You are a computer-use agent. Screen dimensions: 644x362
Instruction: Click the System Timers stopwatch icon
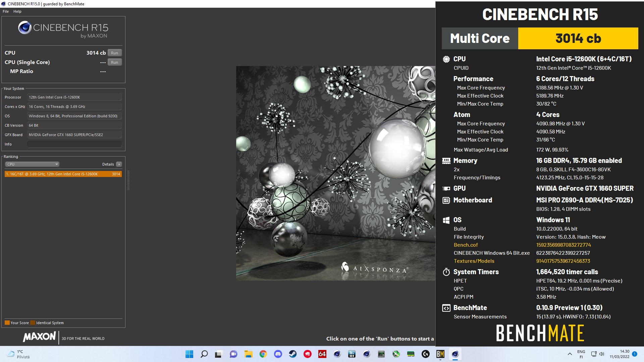click(446, 272)
